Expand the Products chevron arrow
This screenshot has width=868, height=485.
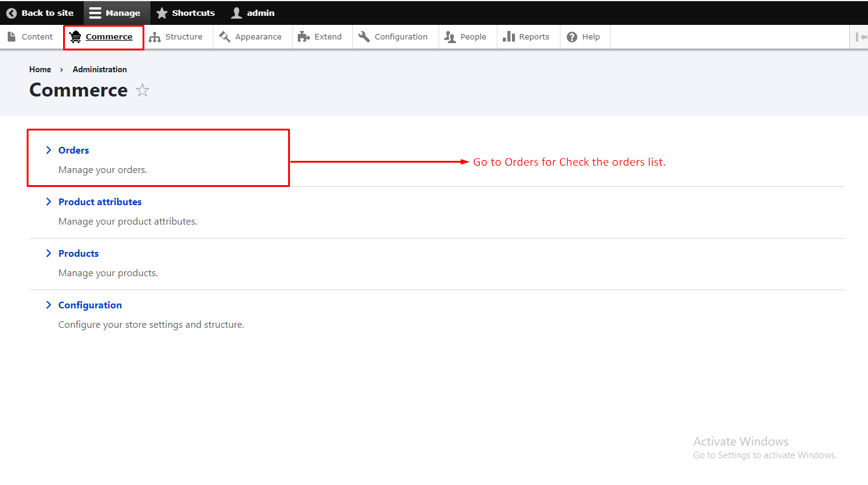pos(49,253)
